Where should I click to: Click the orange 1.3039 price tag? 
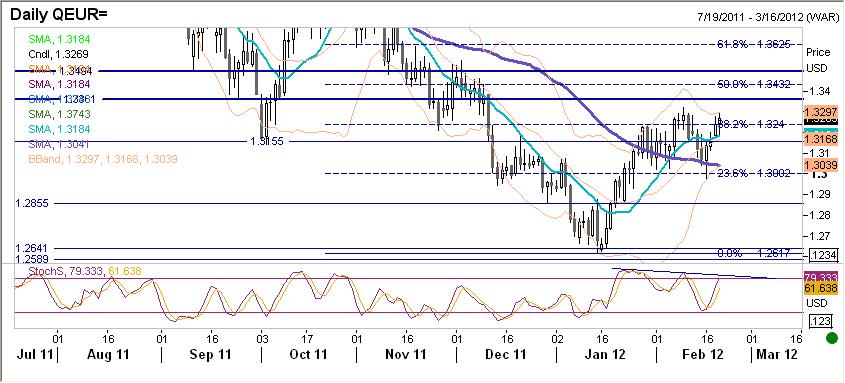[x=821, y=165]
